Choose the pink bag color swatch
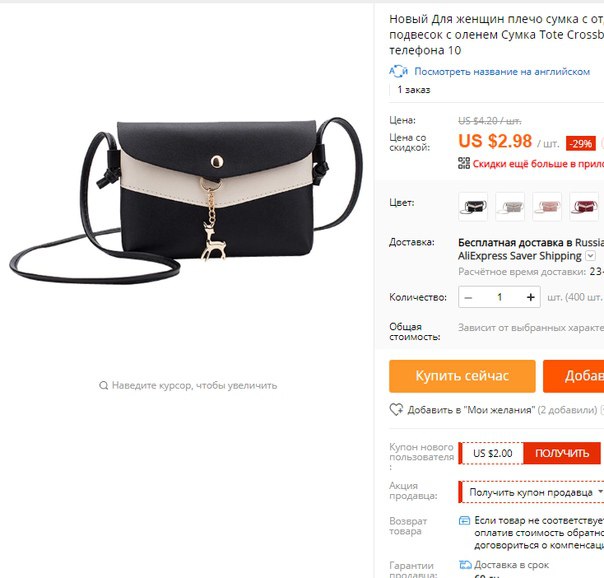Image resolution: width=604 pixels, height=578 pixels. click(547, 207)
